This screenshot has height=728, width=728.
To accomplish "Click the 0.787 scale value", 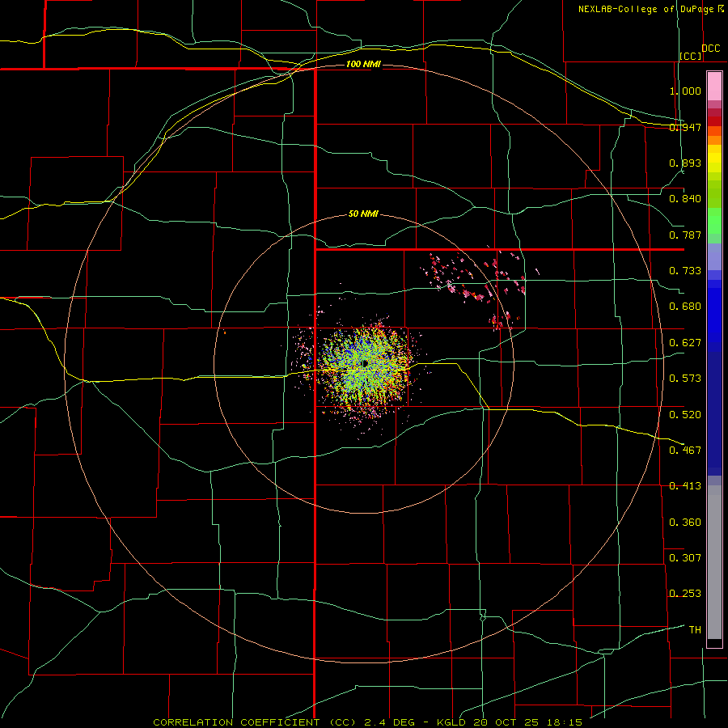I will pos(685,235).
